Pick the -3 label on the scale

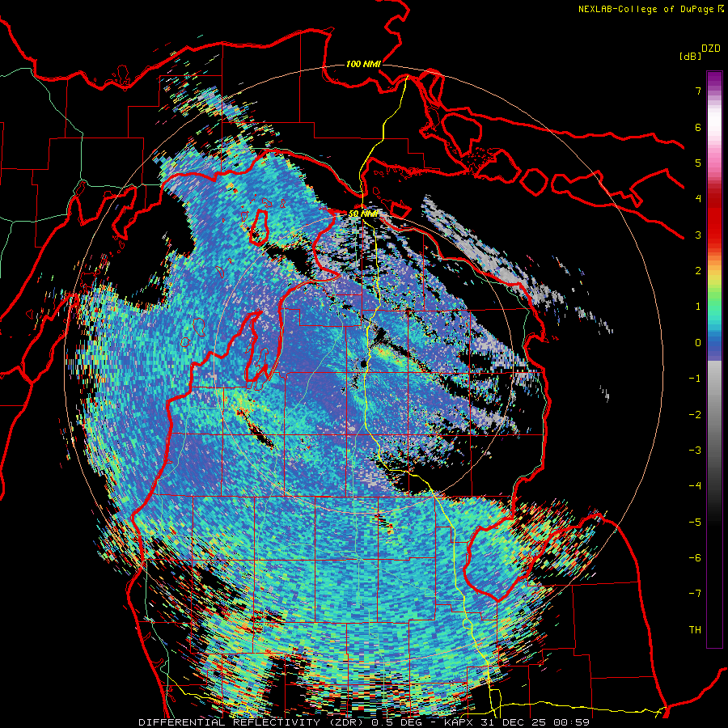pyautogui.click(x=695, y=451)
